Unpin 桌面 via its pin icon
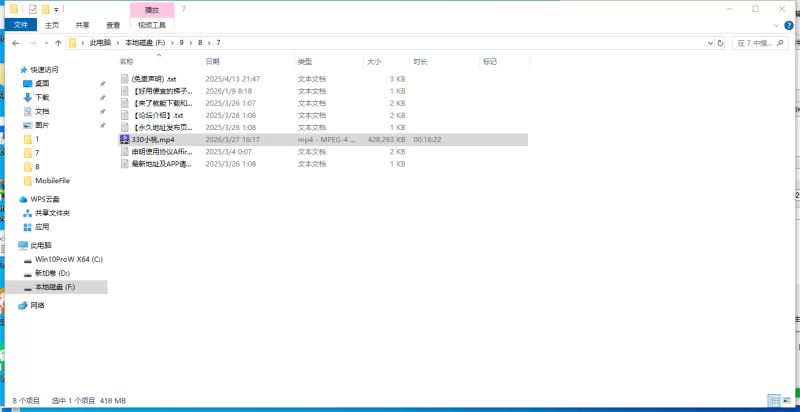This screenshot has height=412, width=800. 103,84
